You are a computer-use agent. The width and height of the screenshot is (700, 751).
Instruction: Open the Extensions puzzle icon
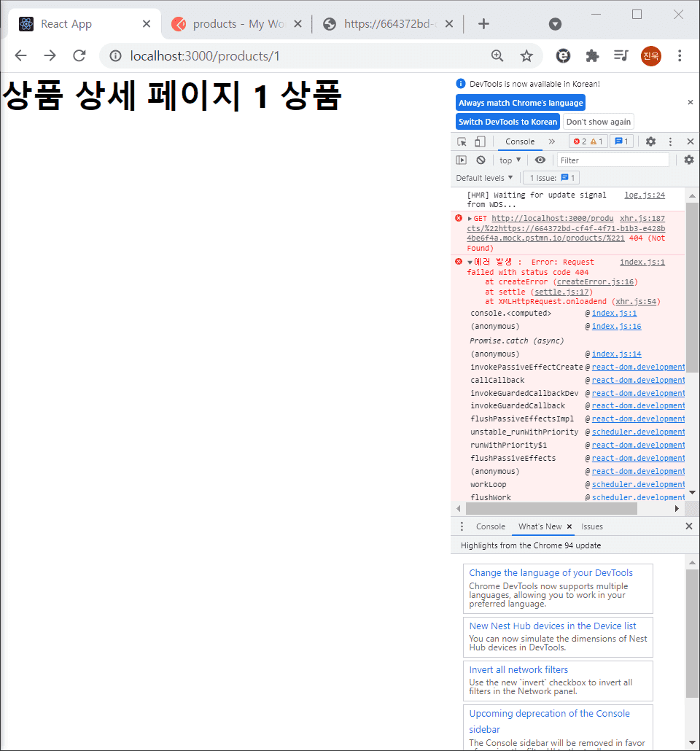pos(592,56)
